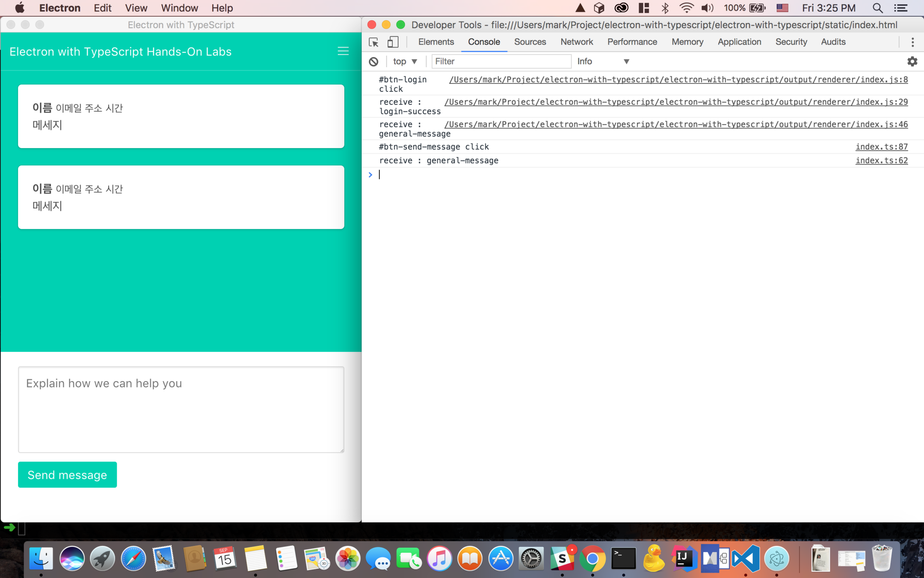Toggle the volume icon in the menu bar

707,8
